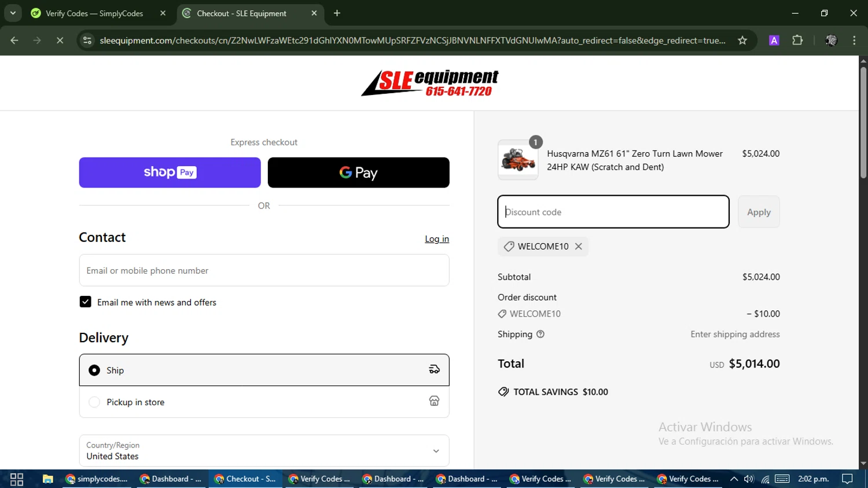Click the tag icon under Order discount
Viewport: 868px width, 488px height.
[502, 314]
